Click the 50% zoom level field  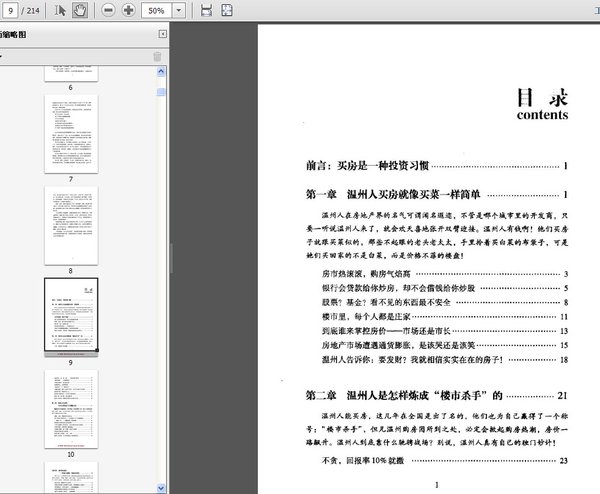[x=157, y=10]
